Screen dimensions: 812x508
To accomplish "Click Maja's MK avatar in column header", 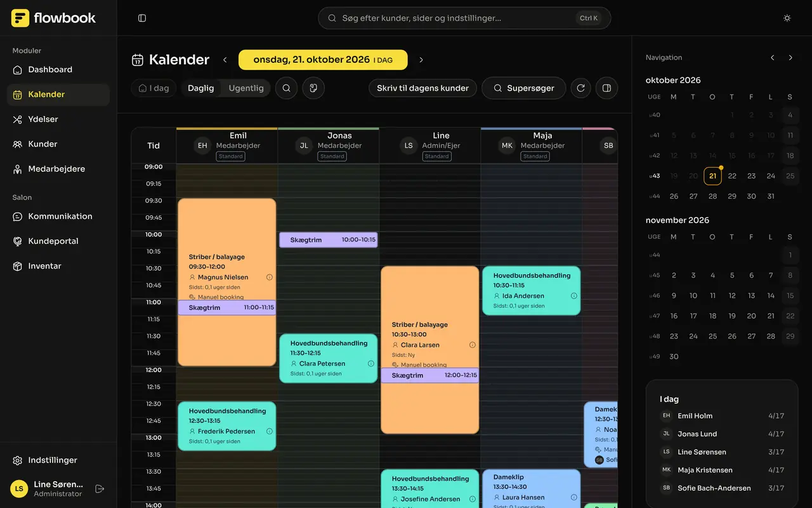I will (507, 146).
